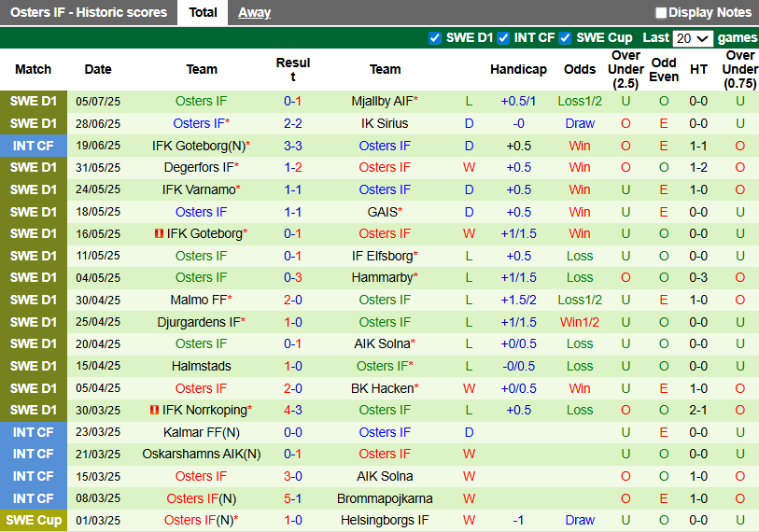Toggle the Display Notes checkbox

661,12
